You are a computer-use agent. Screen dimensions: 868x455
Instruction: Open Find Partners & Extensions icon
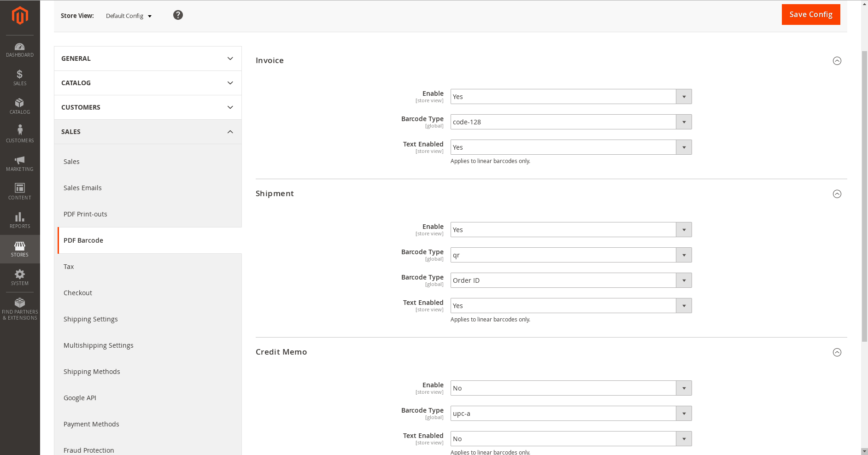tap(20, 309)
